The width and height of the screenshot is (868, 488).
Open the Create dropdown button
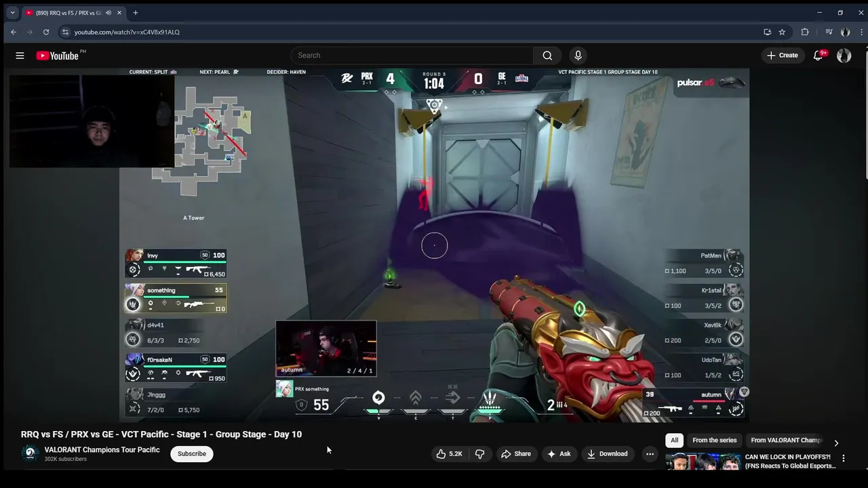[x=783, y=56]
